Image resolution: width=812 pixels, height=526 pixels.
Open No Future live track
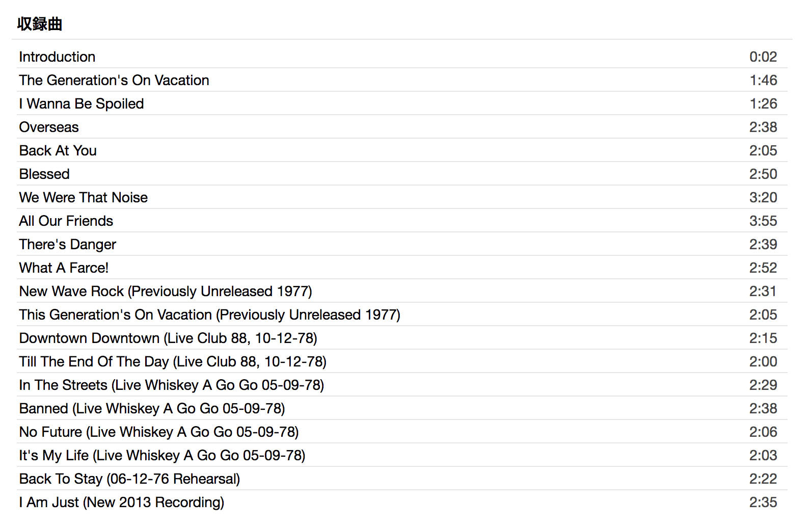pos(159,432)
